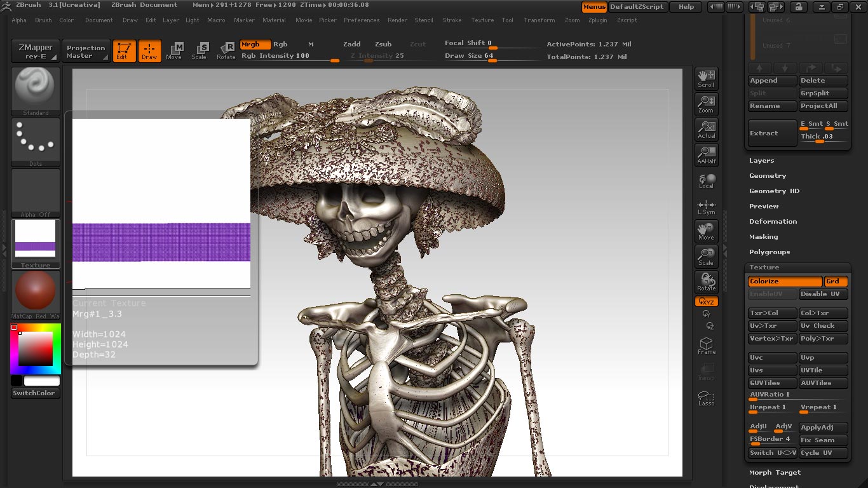This screenshot has height=488, width=868.
Task: Expand the Masking panel
Action: (763, 236)
